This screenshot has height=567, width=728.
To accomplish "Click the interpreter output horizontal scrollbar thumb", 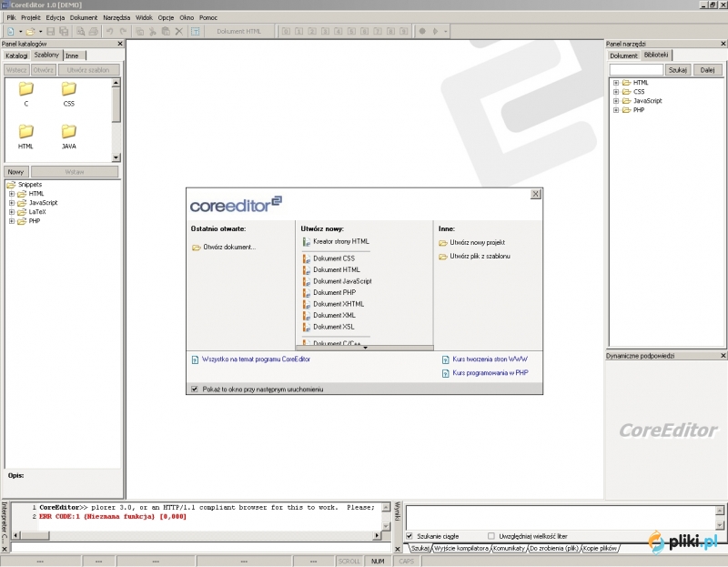I will tap(35, 535).
